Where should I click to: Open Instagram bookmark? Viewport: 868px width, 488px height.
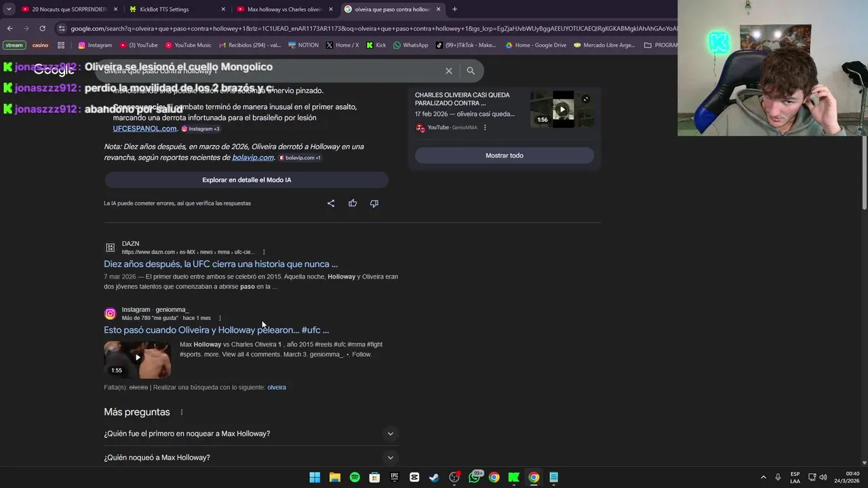(x=95, y=45)
